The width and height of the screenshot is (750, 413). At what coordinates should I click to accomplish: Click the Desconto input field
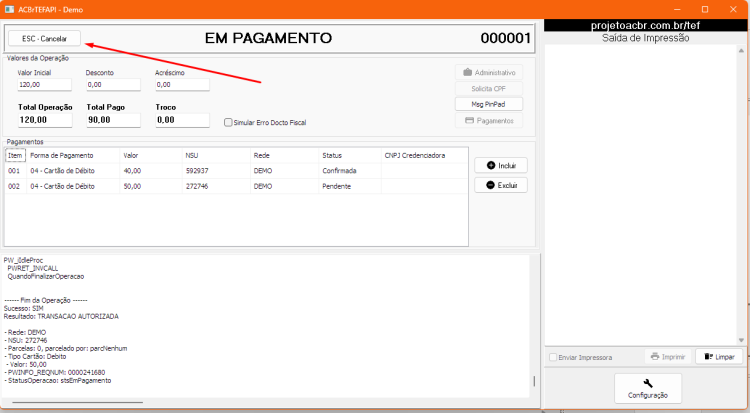pos(113,85)
